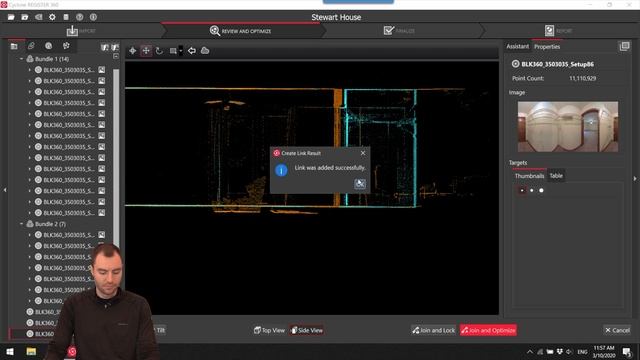Viewport: 640px width, 360px height.
Task: Go to the Import workflow step
Action: (81, 31)
